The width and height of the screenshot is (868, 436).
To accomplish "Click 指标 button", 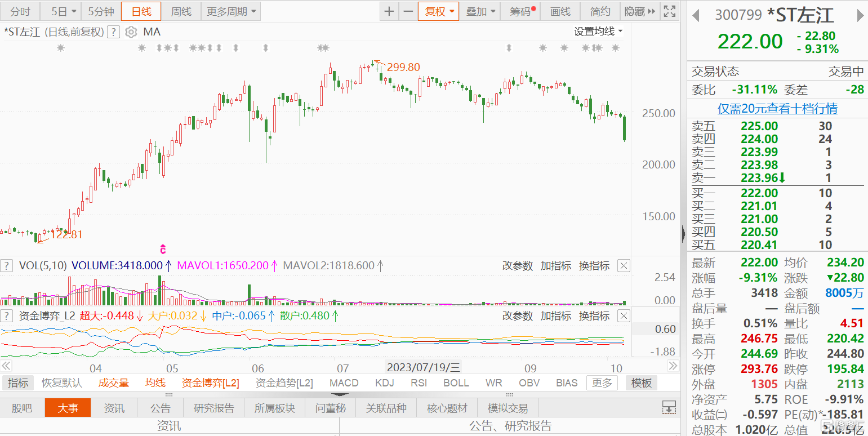I will [17, 383].
